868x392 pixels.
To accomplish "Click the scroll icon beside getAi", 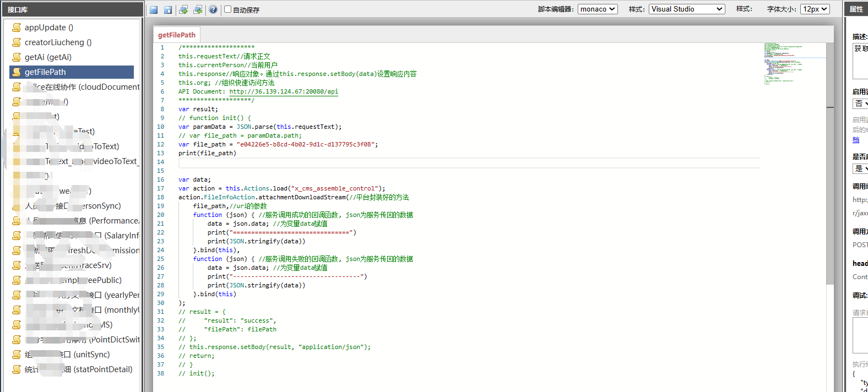I will [x=17, y=57].
